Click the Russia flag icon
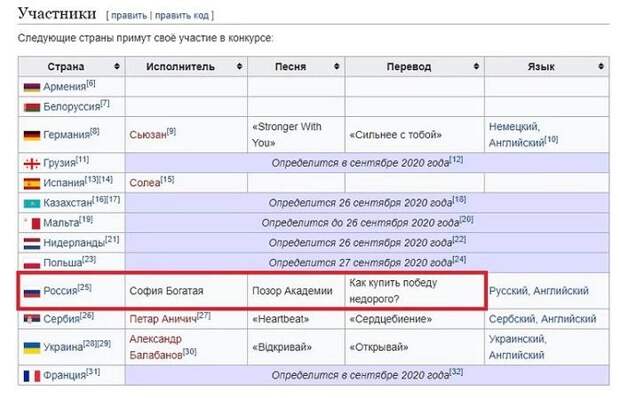This screenshot has width=620, height=398. point(32,292)
